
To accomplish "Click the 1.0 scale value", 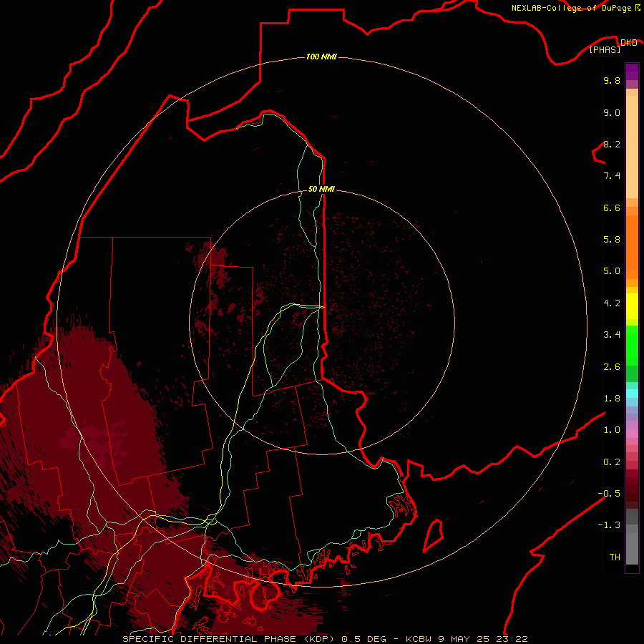I will [x=612, y=430].
